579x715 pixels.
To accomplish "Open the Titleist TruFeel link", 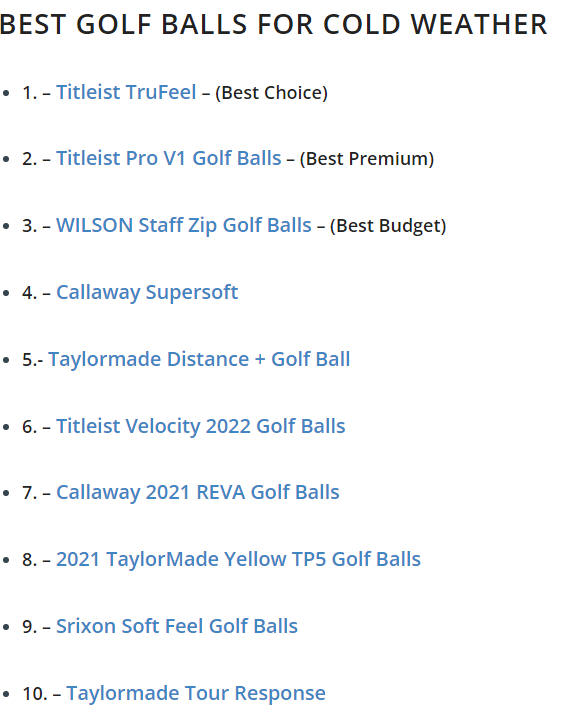I will [126, 92].
